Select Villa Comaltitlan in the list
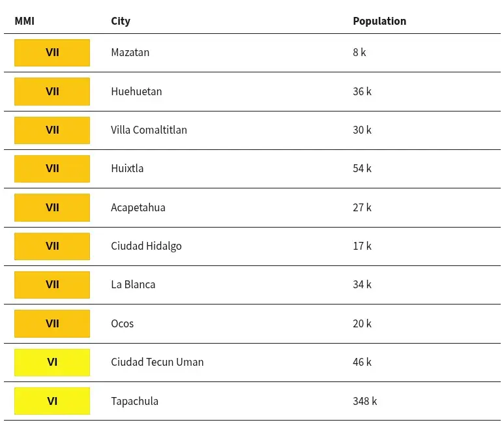The height and width of the screenshot is (431, 504). click(x=149, y=130)
